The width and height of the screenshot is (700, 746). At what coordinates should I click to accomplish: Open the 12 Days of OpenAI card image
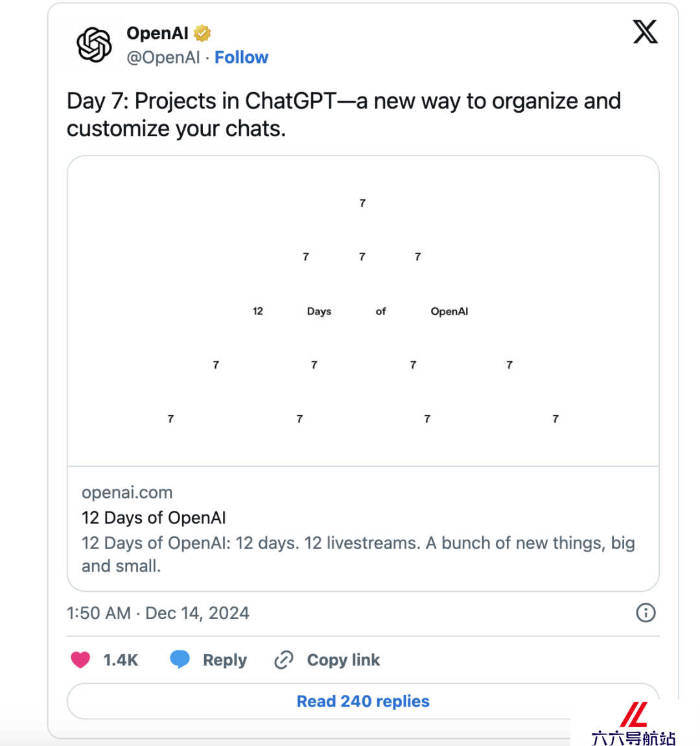[363, 311]
